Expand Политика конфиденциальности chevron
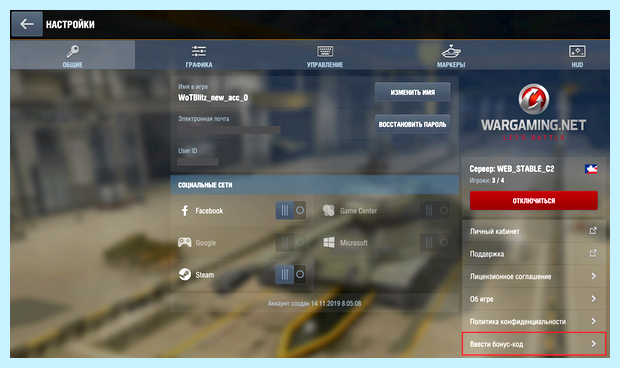620x368 pixels. (594, 321)
